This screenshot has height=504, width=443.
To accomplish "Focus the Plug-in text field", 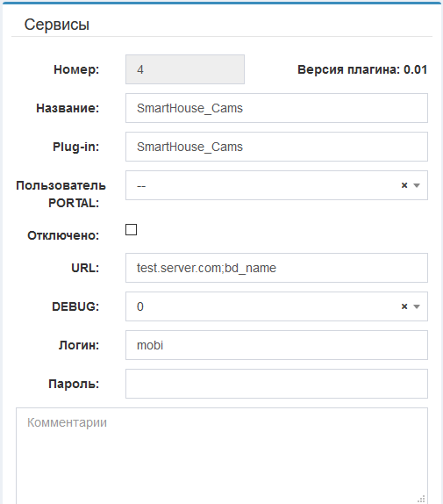I will point(276,147).
